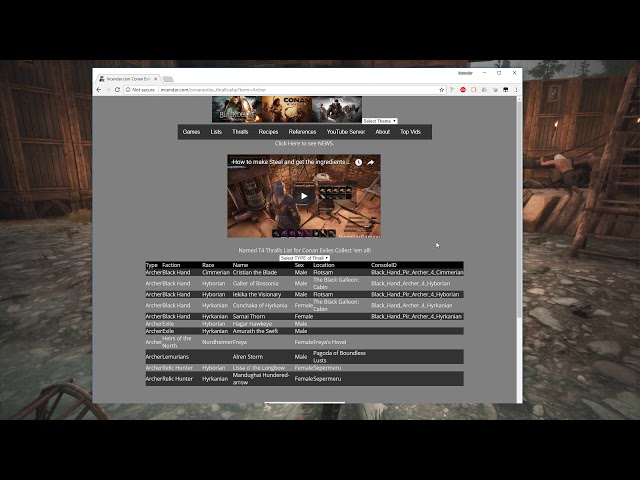Click the browser address bar

tap(280, 90)
